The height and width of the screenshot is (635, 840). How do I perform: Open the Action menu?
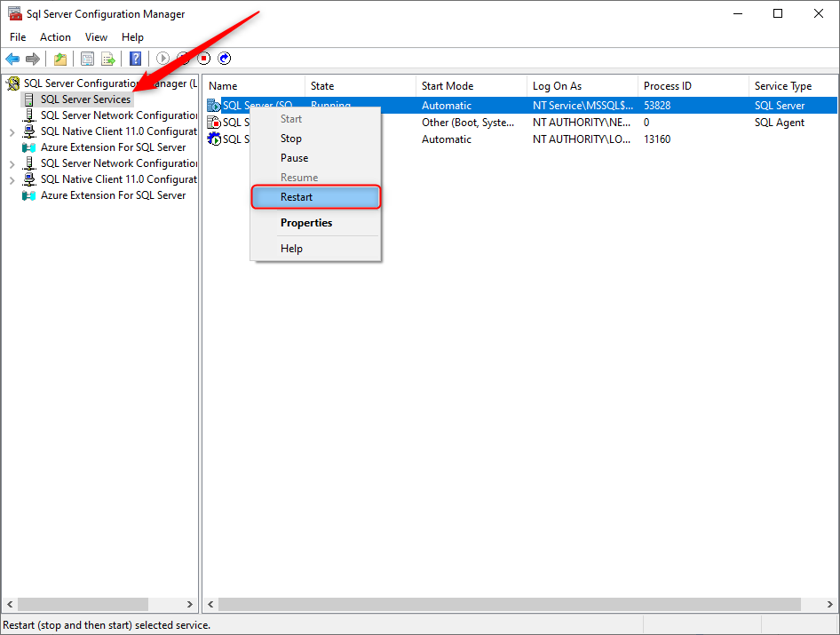55,37
